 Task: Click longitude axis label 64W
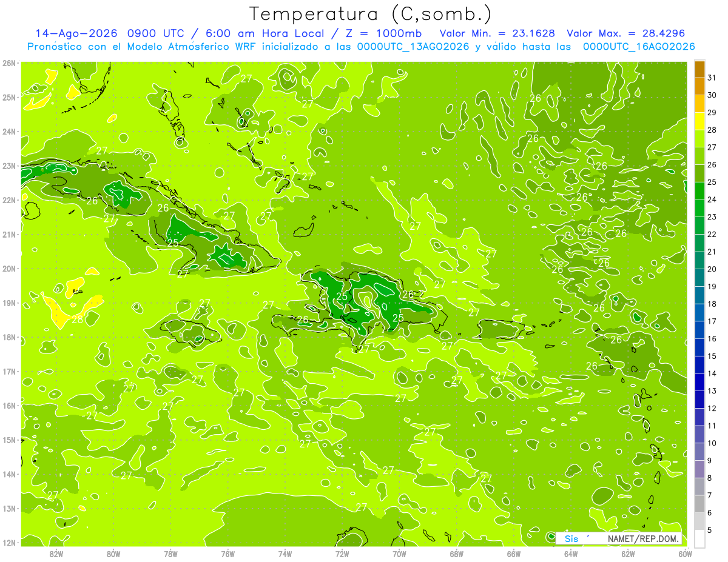tap(571, 554)
